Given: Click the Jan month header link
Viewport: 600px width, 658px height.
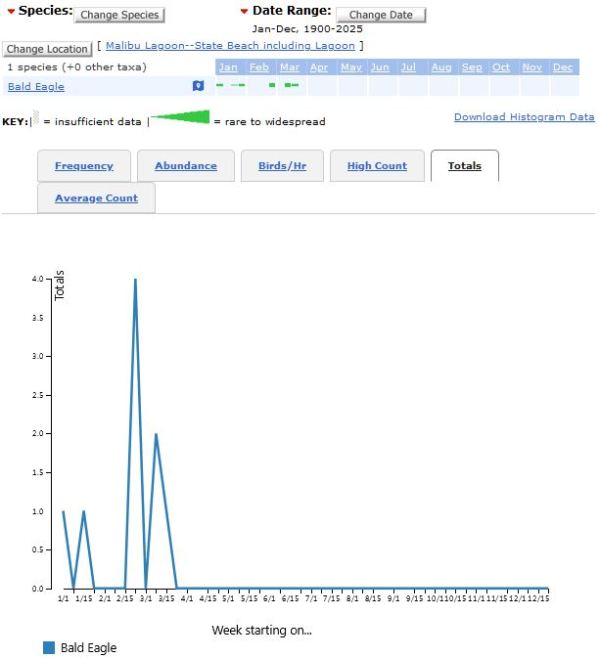Looking at the screenshot, I should [229, 67].
